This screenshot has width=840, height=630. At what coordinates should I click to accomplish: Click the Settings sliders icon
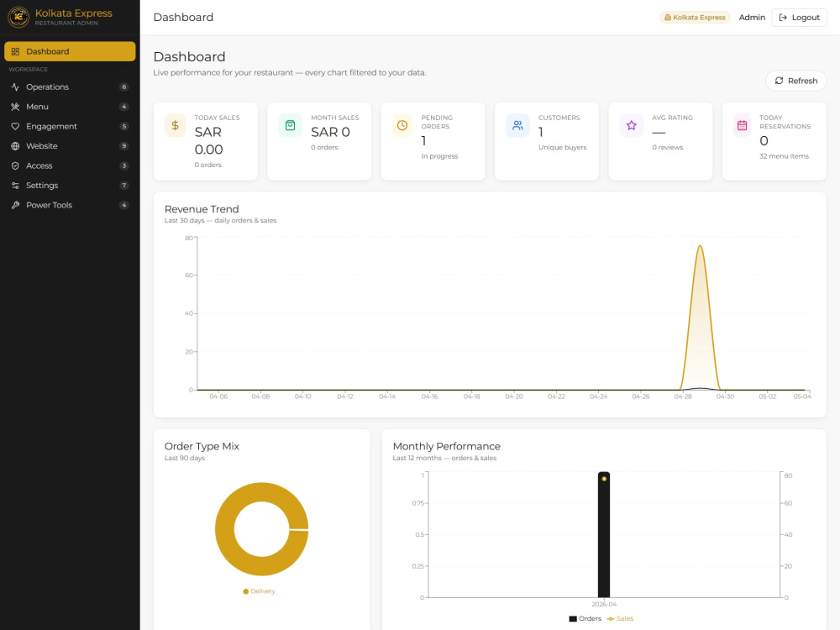coord(15,186)
